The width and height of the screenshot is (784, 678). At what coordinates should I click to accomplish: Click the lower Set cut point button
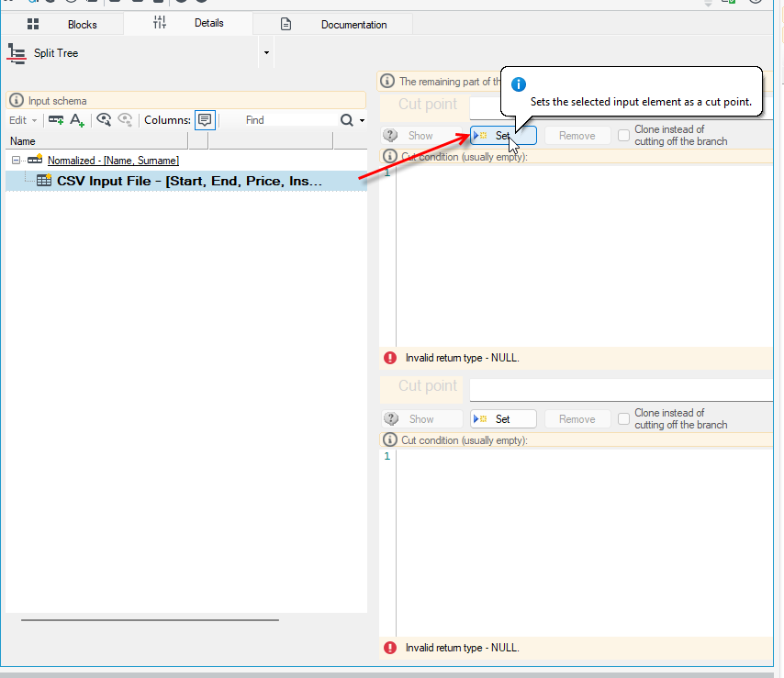click(503, 419)
